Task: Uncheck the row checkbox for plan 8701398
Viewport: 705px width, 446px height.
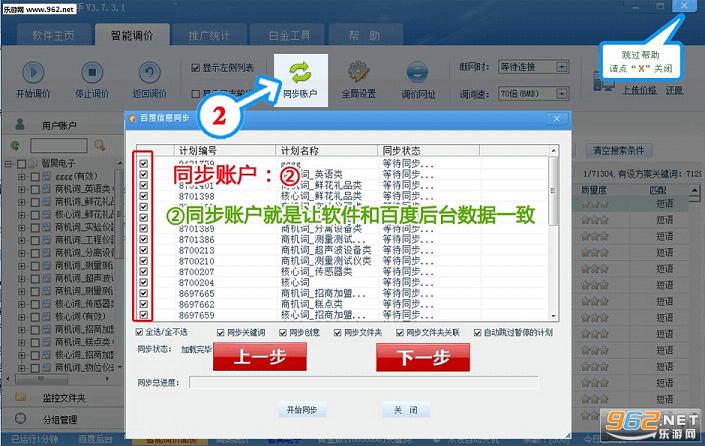Action: (143, 196)
